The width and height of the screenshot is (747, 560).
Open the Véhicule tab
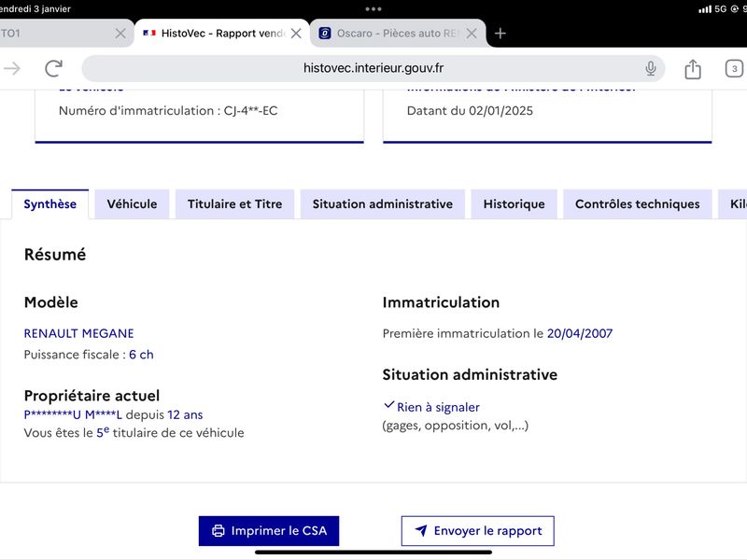click(x=132, y=203)
